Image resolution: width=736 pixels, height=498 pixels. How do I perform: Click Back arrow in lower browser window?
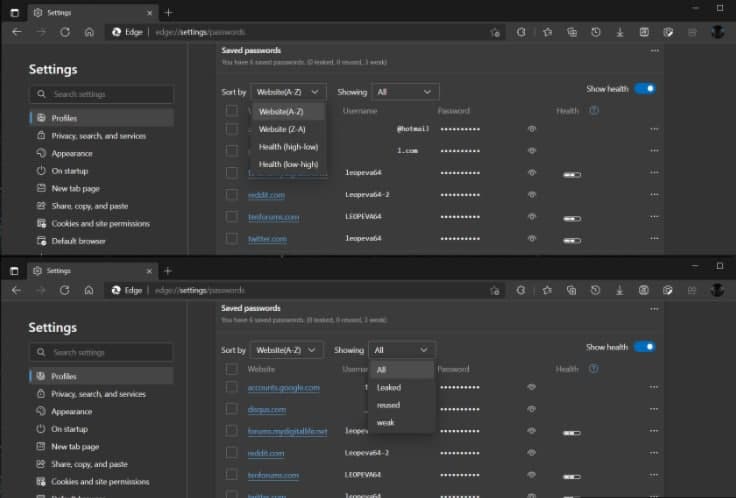[16, 290]
